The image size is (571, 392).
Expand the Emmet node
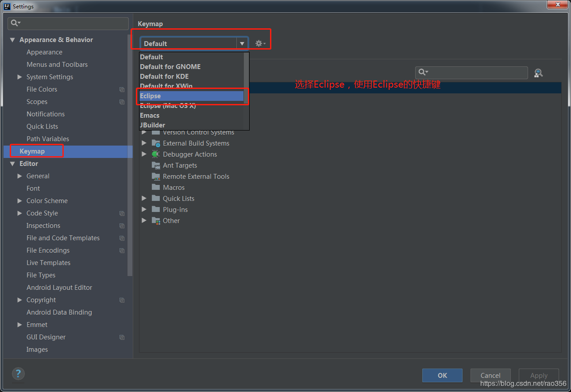(x=19, y=325)
